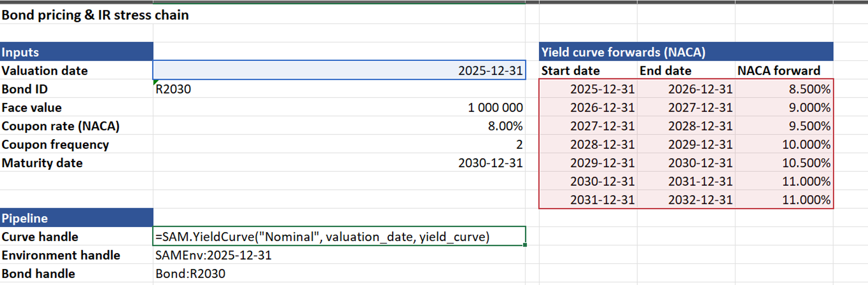Click the 'Yield curve forwards (NACA)' header

(x=686, y=52)
